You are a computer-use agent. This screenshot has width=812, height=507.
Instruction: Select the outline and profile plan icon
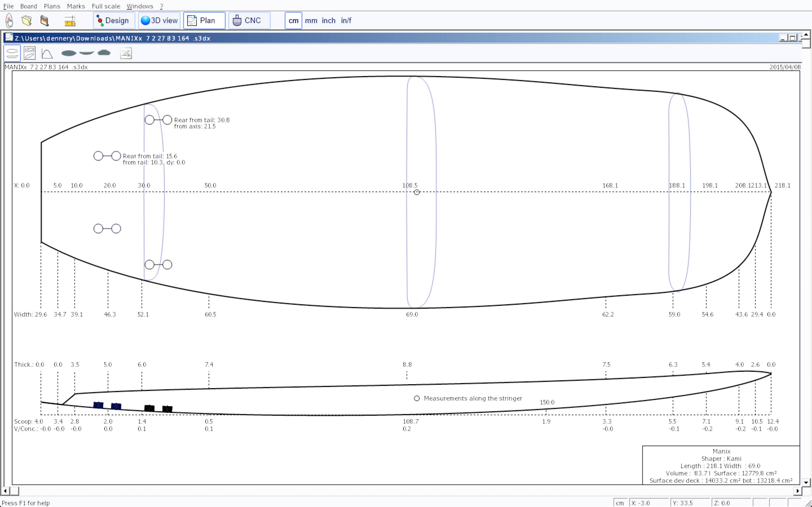tap(12, 53)
